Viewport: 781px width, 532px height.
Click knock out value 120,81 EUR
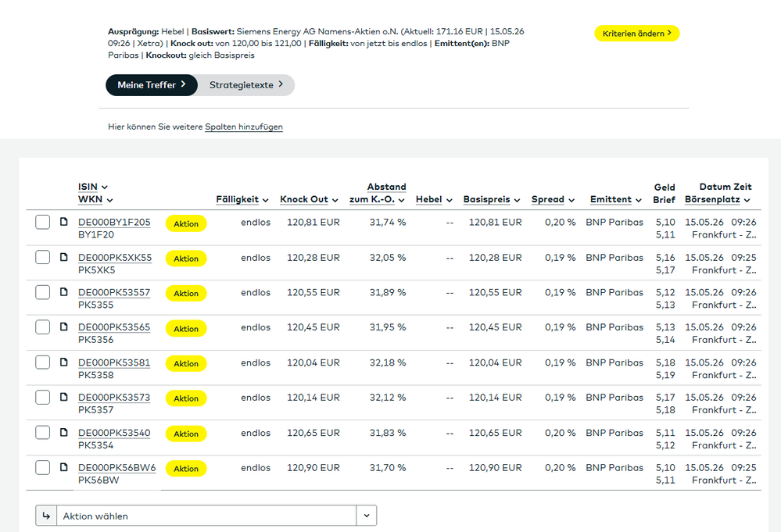tap(313, 222)
